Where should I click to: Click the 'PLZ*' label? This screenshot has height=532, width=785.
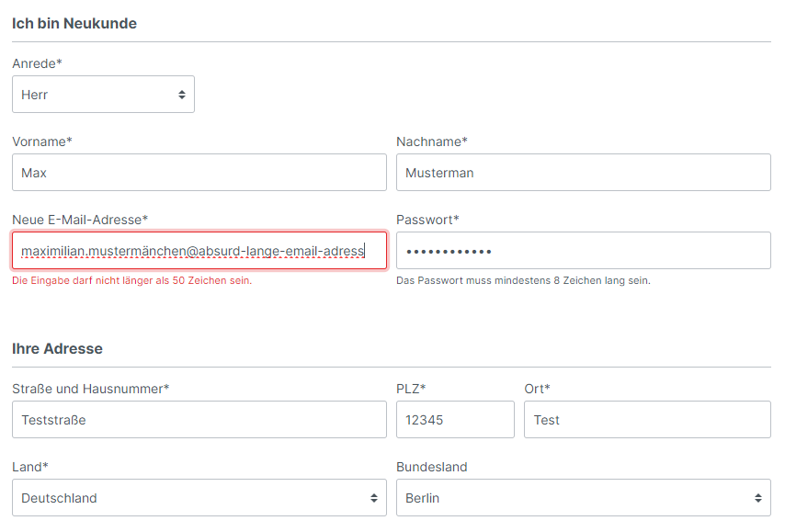click(x=411, y=389)
